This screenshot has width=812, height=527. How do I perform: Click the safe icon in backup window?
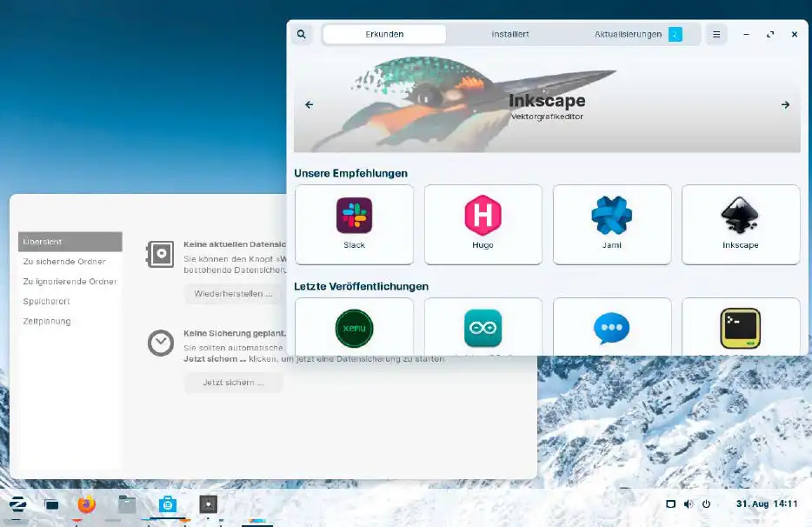tap(160, 254)
